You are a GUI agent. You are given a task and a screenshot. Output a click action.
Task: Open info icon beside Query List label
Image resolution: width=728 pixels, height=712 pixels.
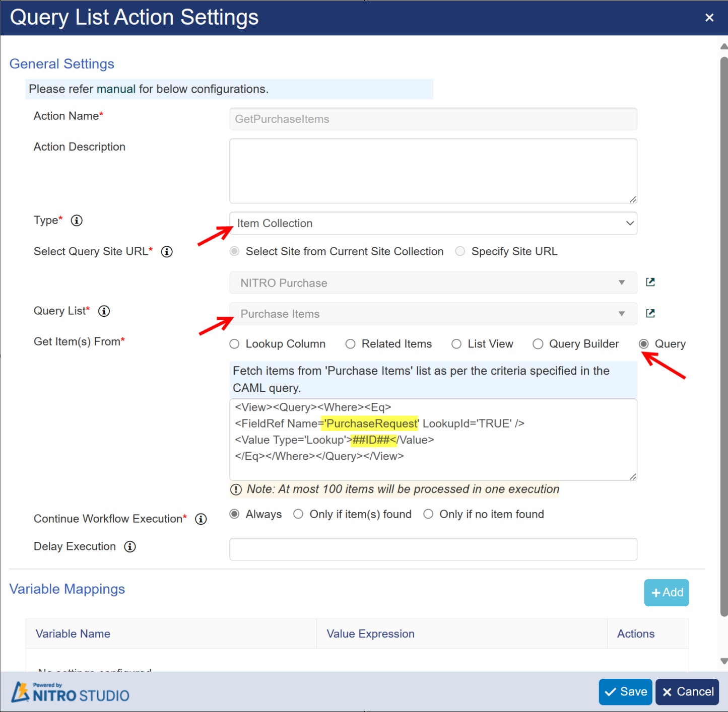pyautogui.click(x=104, y=311)
